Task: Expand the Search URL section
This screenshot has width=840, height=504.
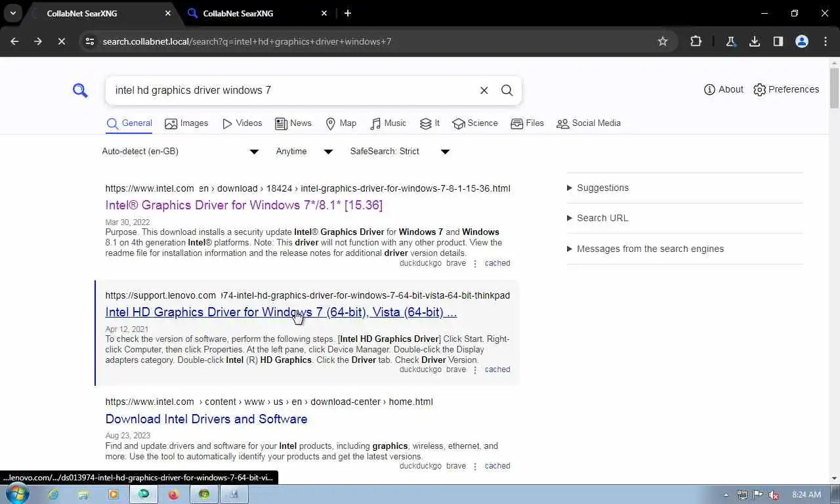Action: tap(598, 218)
